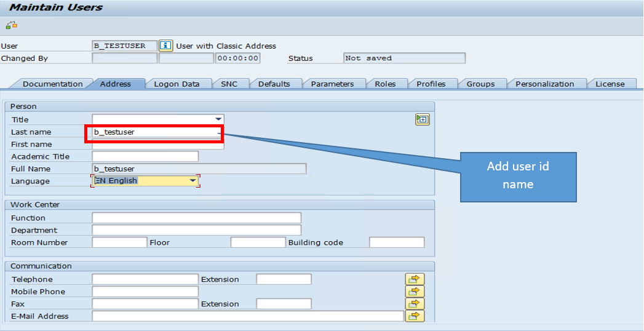Switch to the Documentation tab
The height and width of the screenshot is (331, 644).
click(x=52, y=84)
